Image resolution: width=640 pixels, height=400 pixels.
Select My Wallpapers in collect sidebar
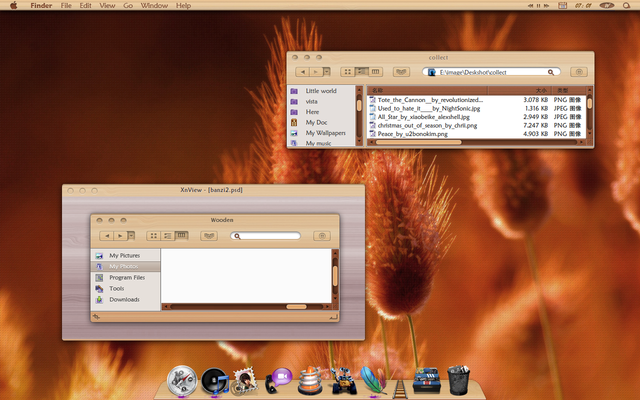tap(325, 132)
